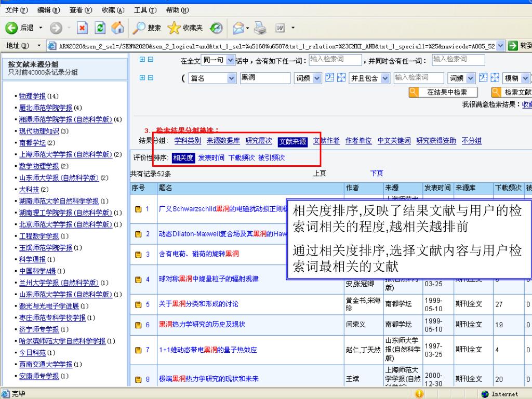
Task: Open Favorites via star toolbar icon
Action: tap(174, 28)
